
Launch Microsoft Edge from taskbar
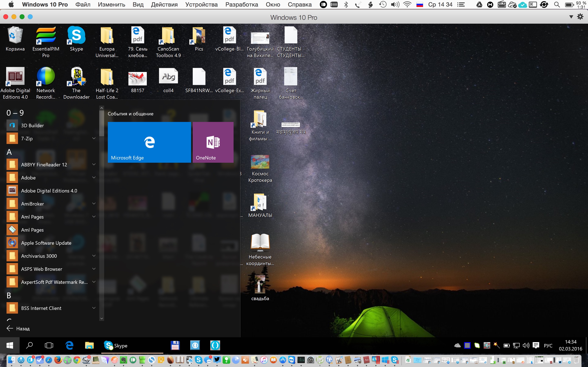pyautogui.click(x=69, y=345)
